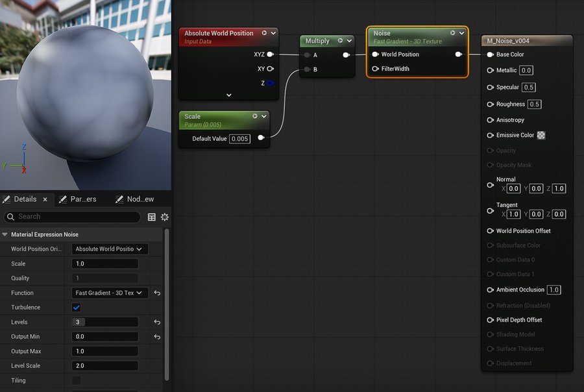This screenshot has height=392, width=584.
Task: Click the FilterWidth input pin on Noise
Action: click(376, 69)
